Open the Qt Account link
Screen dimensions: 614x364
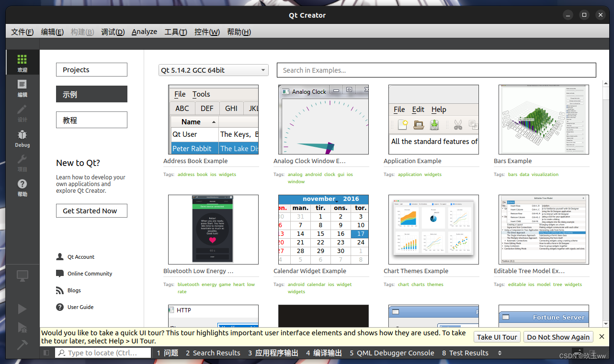pos(81,257)
